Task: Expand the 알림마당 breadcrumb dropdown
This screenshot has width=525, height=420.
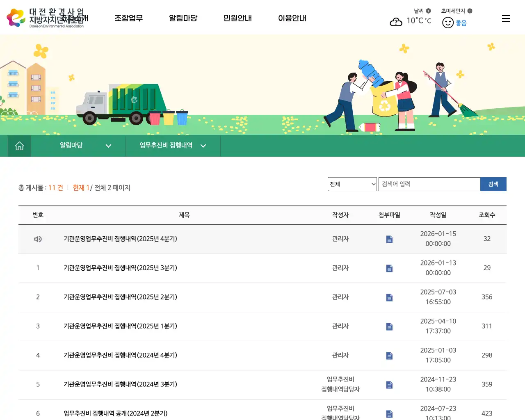Action: 108,146
